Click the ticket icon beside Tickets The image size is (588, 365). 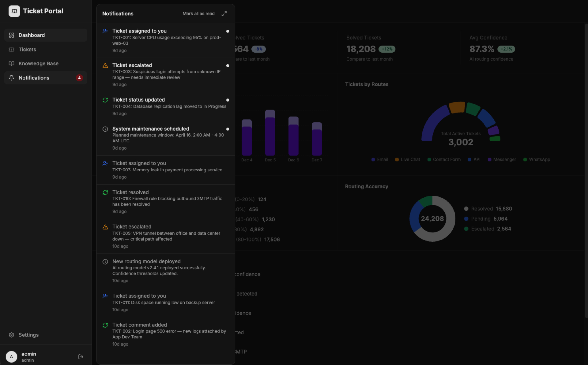(12, 49)
